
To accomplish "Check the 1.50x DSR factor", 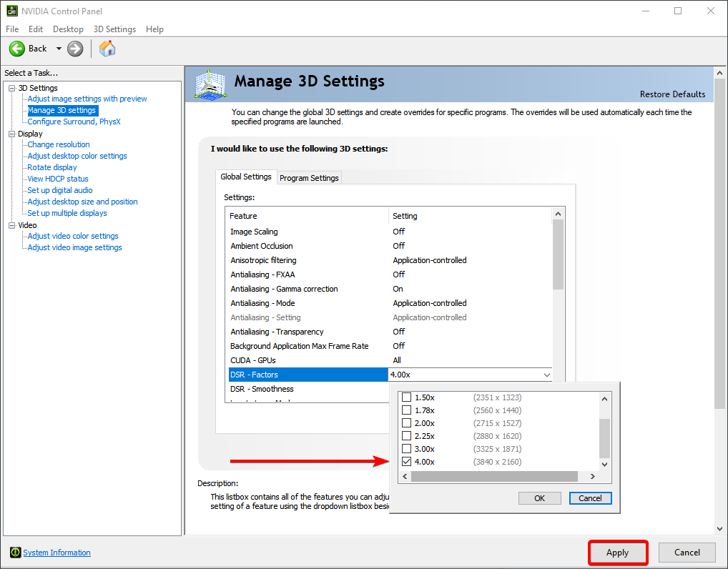I will (406, 397).
